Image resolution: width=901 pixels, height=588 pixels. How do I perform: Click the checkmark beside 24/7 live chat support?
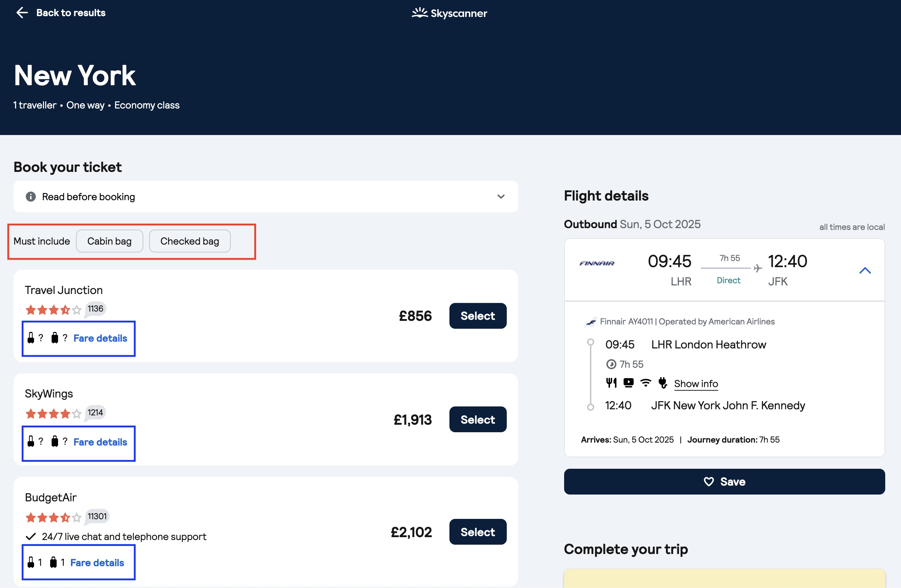tap(31, 536)
